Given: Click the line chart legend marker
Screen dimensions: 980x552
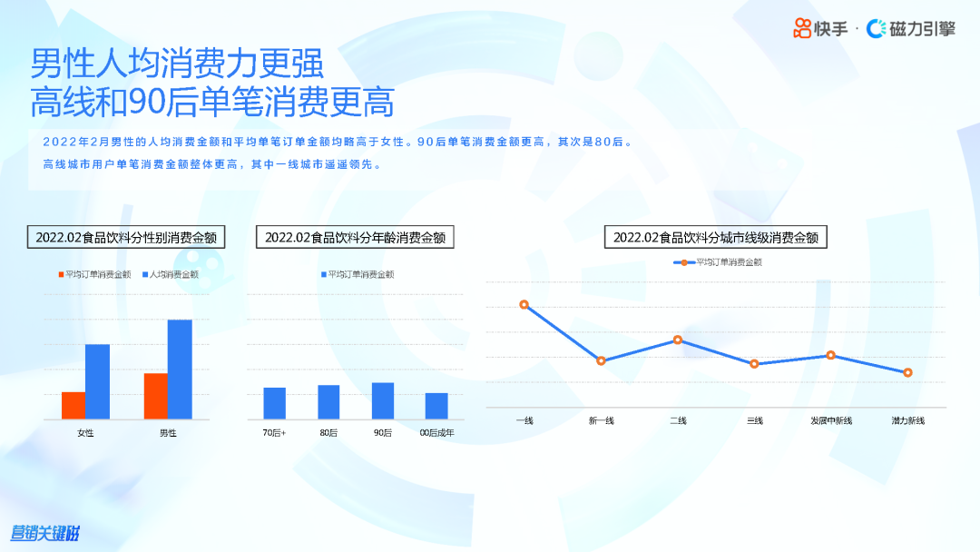Looking at the screenshot, I should (x=684, y=262).
